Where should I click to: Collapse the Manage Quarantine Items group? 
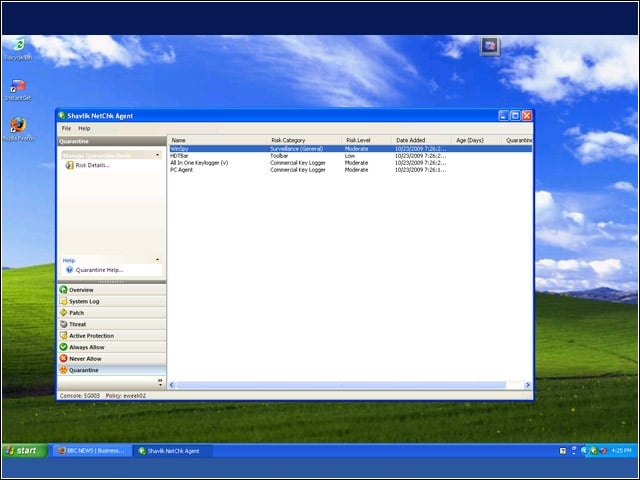[x=158, y=155]
